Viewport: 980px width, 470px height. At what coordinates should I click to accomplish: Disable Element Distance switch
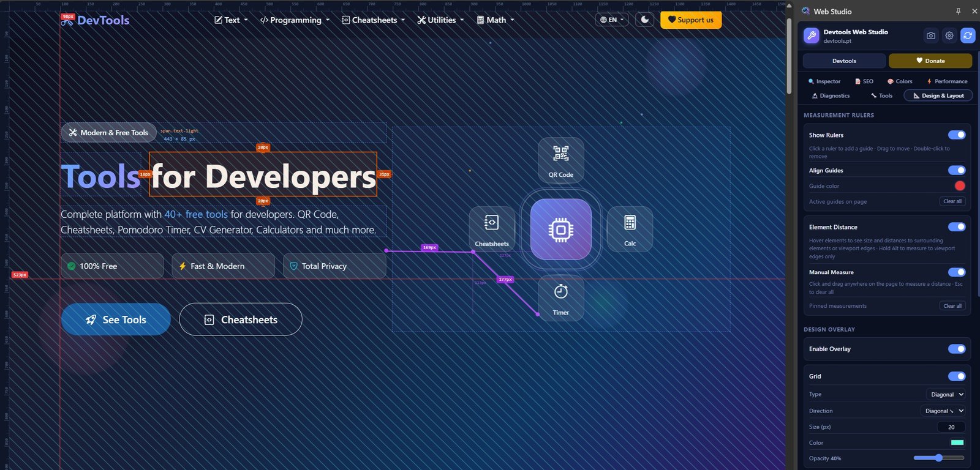pyautogui.click(x=957, y=226)
